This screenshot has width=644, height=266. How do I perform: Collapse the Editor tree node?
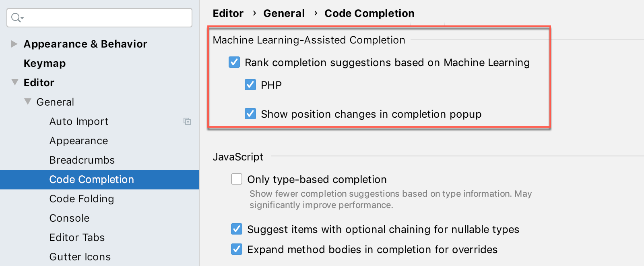point(15,82)
